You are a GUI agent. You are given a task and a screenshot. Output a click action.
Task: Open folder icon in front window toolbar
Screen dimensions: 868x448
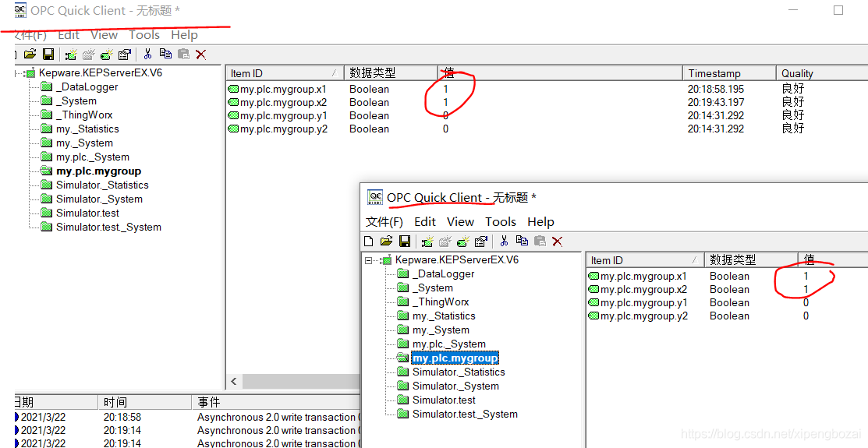pos(386,241)
